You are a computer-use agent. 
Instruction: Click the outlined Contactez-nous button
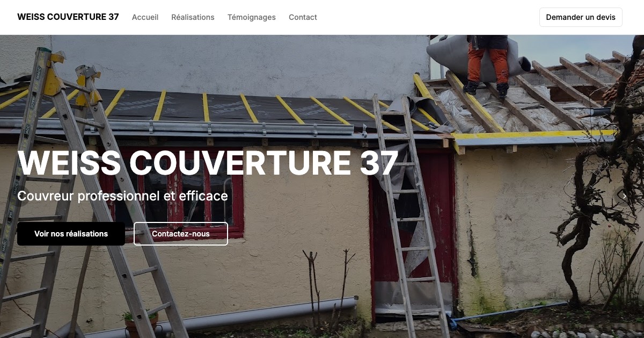coord(181,234)
